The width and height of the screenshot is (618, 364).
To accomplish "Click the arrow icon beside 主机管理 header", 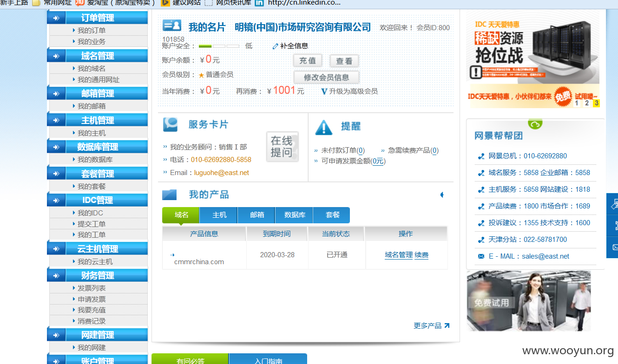I will (x=56, y=121).
